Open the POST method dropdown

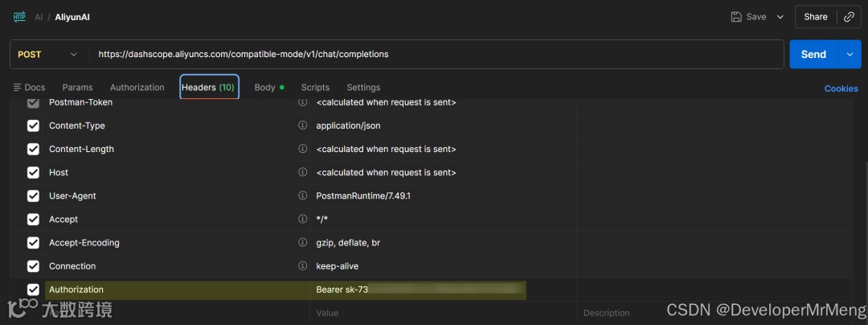(49, 55)
